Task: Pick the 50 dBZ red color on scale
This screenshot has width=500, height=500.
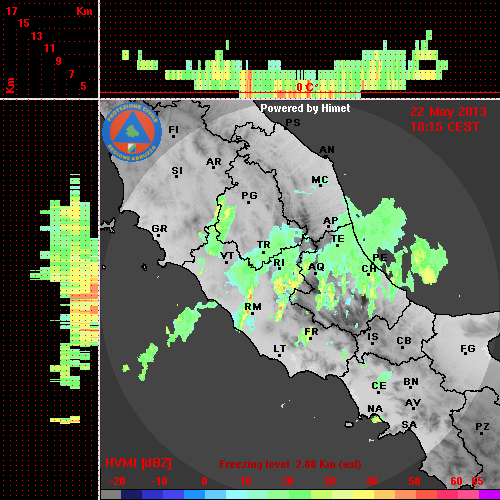Action: (415, 495)
